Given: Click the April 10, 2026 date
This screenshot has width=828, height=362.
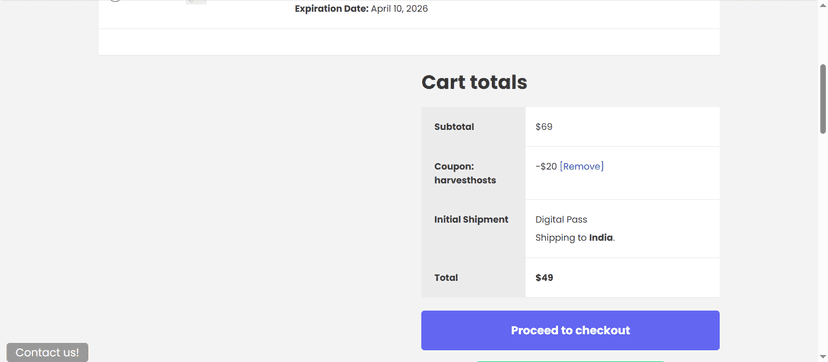Looking at the screenshot, I should pyautogui.click(x=399, y=9).
